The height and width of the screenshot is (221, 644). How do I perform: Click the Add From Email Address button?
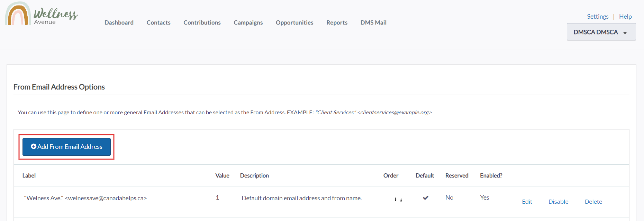[66, 147]
